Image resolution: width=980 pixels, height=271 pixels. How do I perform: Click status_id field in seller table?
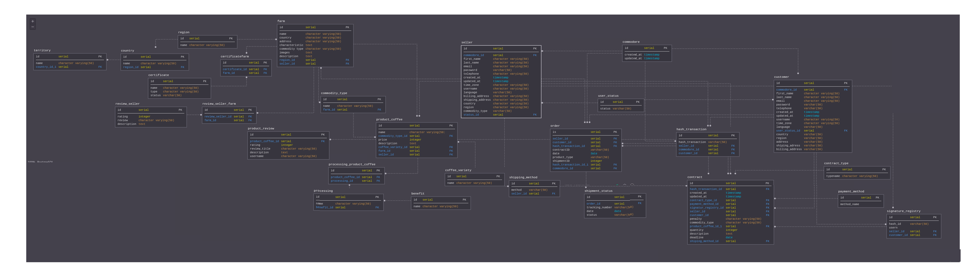[x=471, y=115]
